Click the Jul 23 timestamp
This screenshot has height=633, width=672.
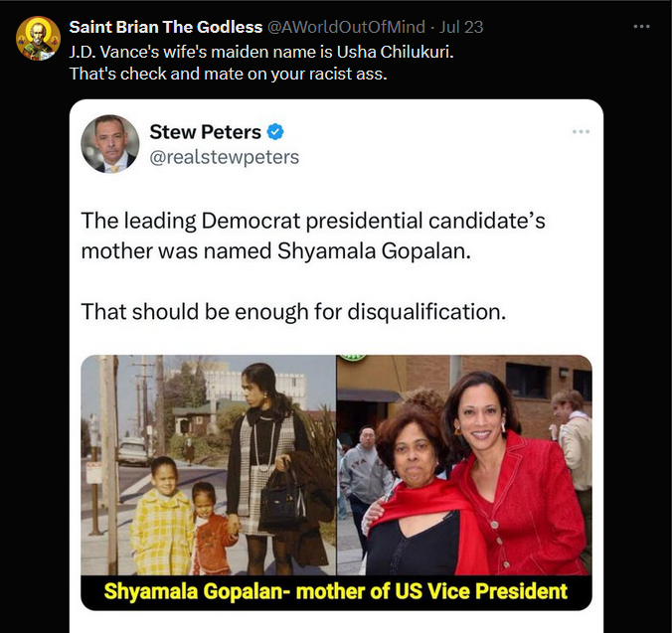tap(462, 27)
